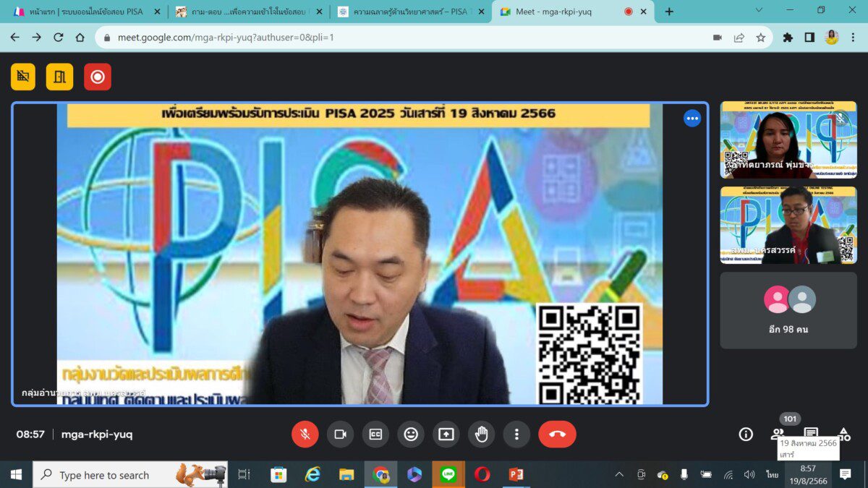View site information lock icon
868x488 pixels.
(107, 38)
